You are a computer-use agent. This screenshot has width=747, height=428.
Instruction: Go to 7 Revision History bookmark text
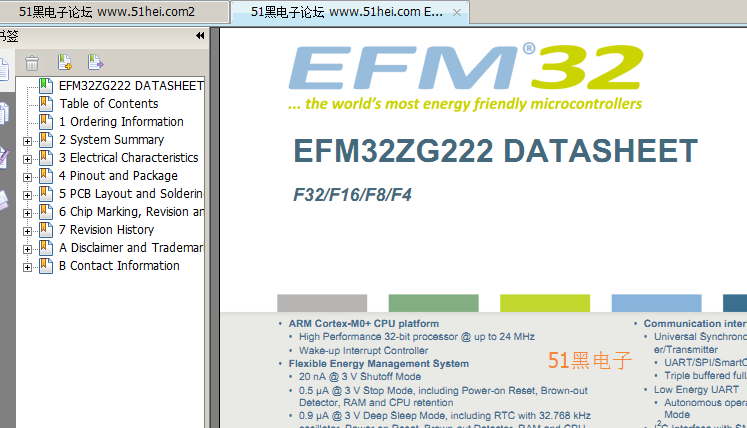pyautogui.click(x=106, y=230)
